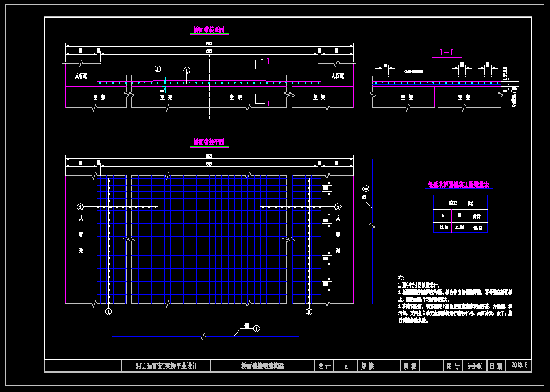Image resolution: width=550 pixels, height=392 pixels.
Task: Select the I—I section view title
Action: pyautogui.click(x=447, y=52)
